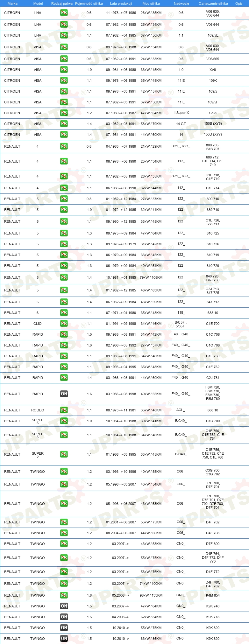The image size is (249, 644).
Task: Click the Lata produkcji column header
Action: 121,3
